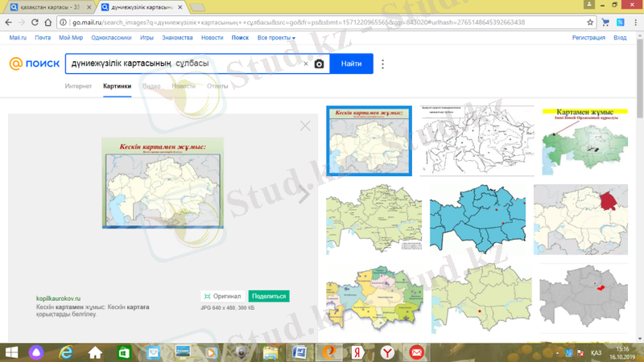Go to next image with right chevron

(x=304, y=192)
